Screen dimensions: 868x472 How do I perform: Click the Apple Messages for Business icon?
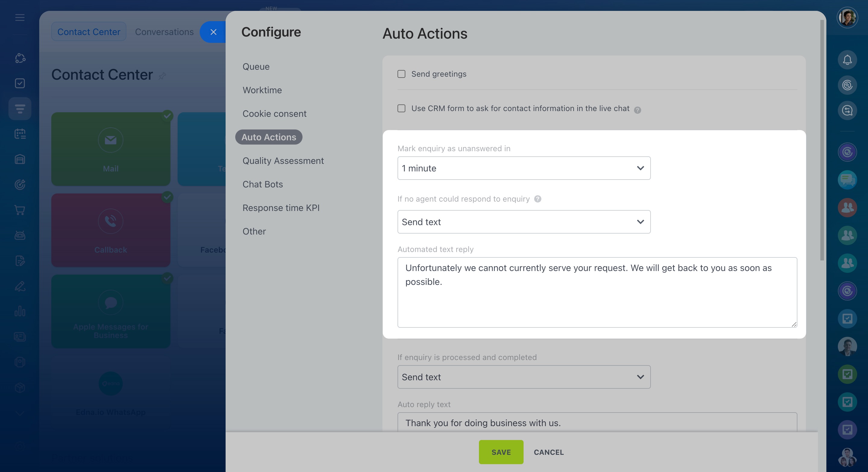pyautogui.click(x=110, y=302)
